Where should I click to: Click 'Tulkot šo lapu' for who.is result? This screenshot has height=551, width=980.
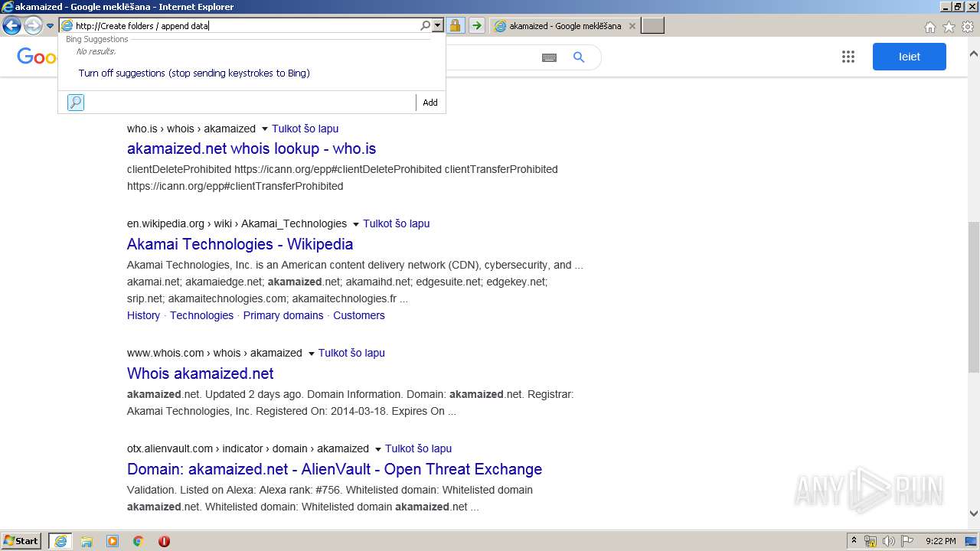(x=305, y=129)
